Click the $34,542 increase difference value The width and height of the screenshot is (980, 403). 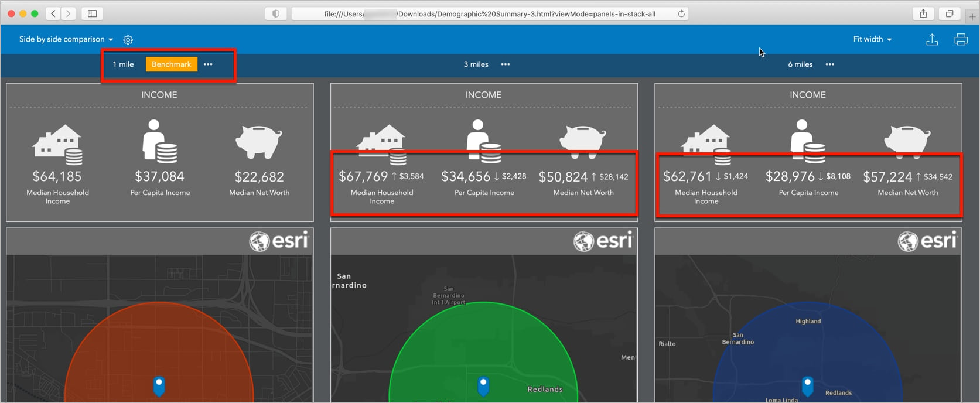tap(938, 177)
